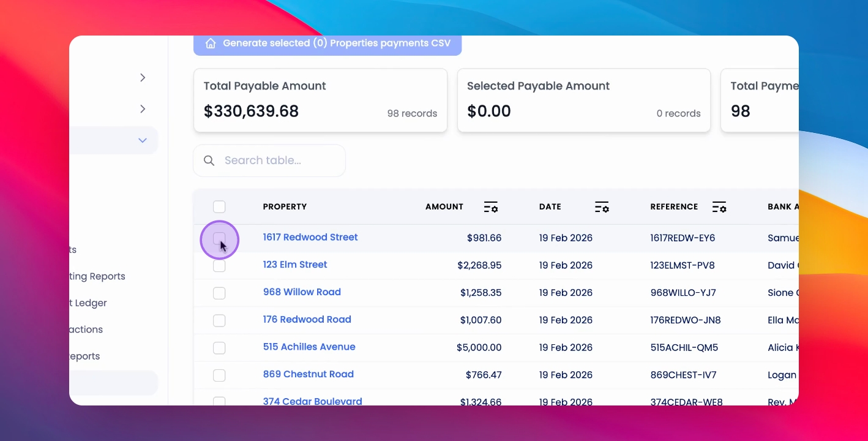This screenshot has width=868, height=441.
Task: Click the search magnifier icon
Action: click(209, 160)
